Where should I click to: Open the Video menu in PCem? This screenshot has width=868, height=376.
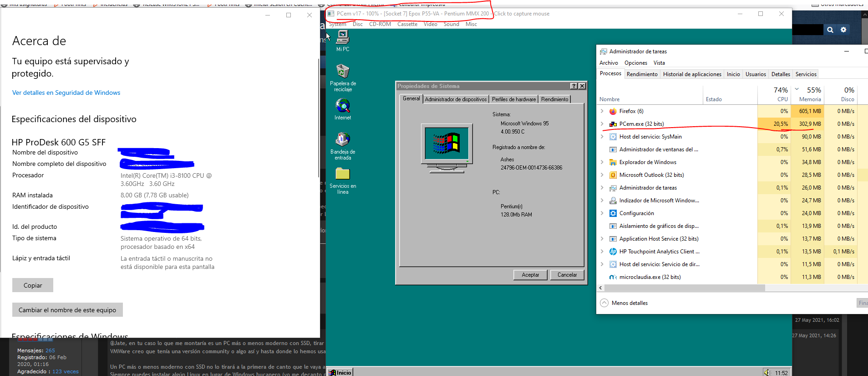[x=431, y=24]
